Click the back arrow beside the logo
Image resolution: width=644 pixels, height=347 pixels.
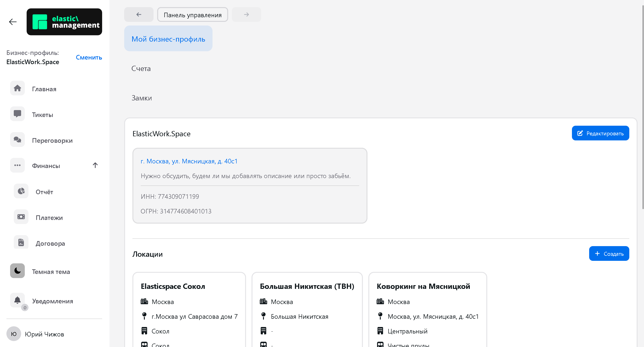tap(13, 22)
